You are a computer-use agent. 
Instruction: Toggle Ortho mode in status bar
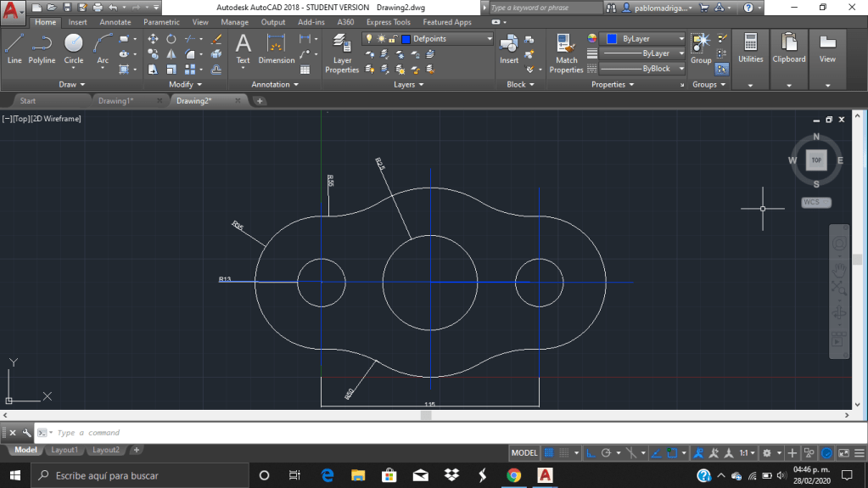(x=591, y=452)
